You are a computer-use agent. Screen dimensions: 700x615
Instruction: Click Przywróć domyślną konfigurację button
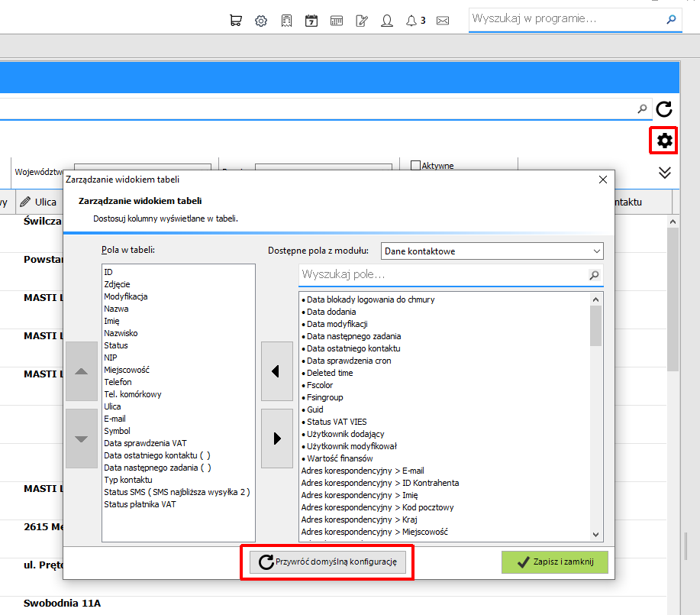point(327,562)
